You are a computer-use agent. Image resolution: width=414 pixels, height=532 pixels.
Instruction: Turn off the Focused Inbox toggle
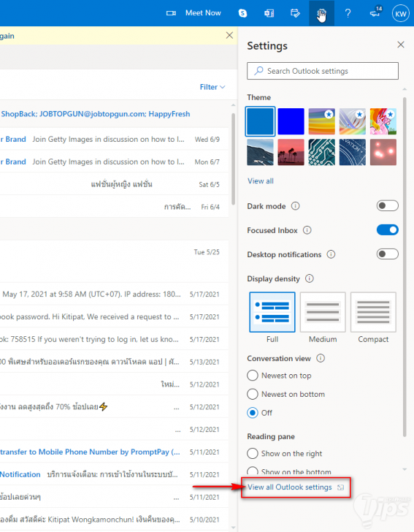point(387,229)
